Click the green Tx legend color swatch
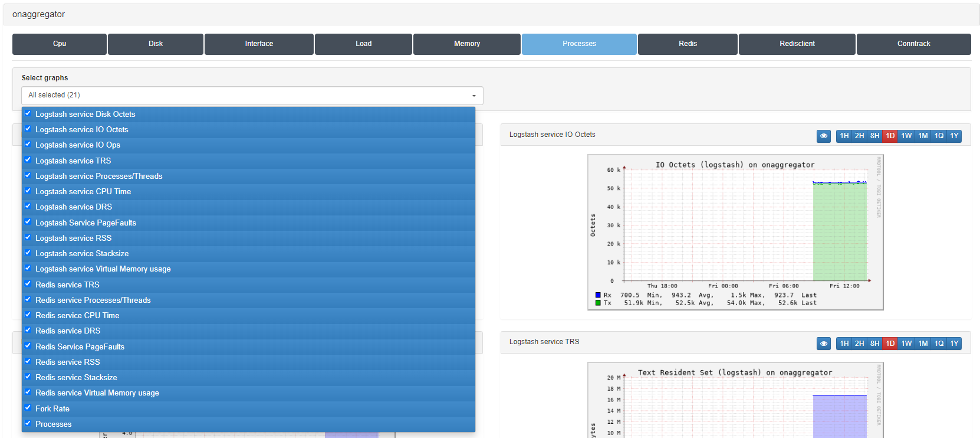980x438 pixels. [x=598, y=303]
